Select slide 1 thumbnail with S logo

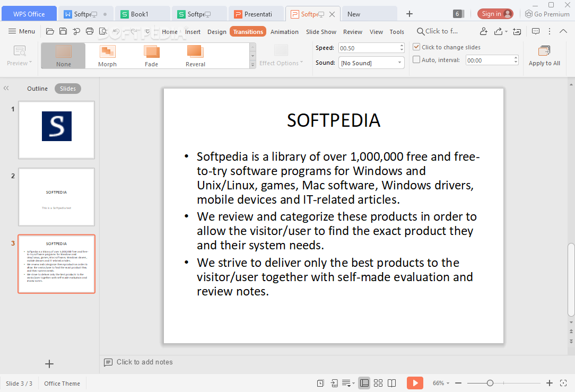coord(56,130)
